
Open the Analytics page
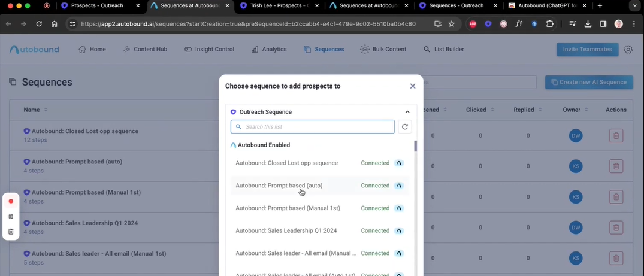tap(269, 49)
